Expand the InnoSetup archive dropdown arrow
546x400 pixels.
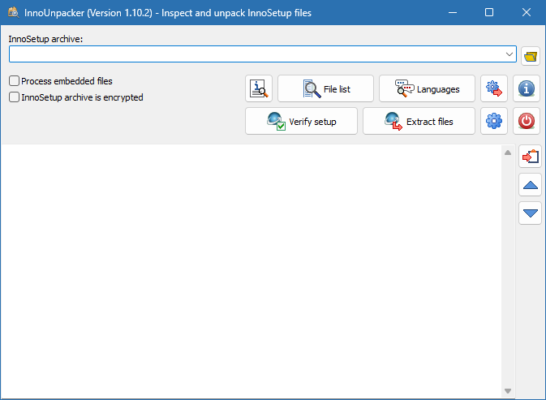coord(509,54)
